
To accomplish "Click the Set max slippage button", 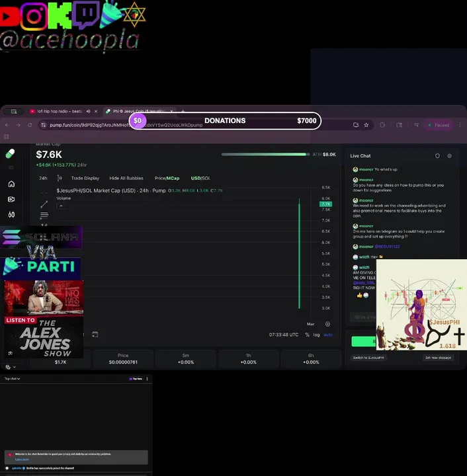I will pyautogui.click(x=438, y=358).
